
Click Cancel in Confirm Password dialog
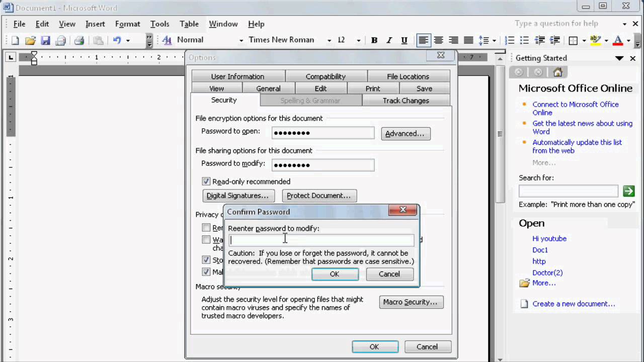tap(389, 274)
